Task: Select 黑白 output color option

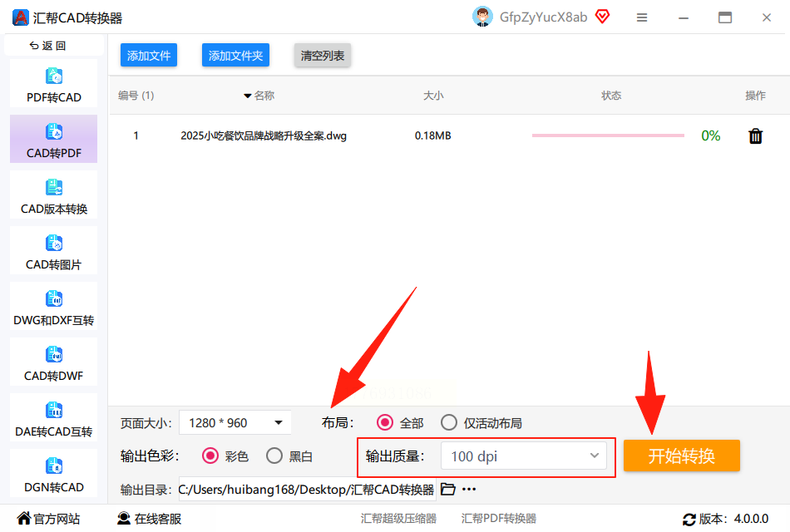Action: [274, 456]
